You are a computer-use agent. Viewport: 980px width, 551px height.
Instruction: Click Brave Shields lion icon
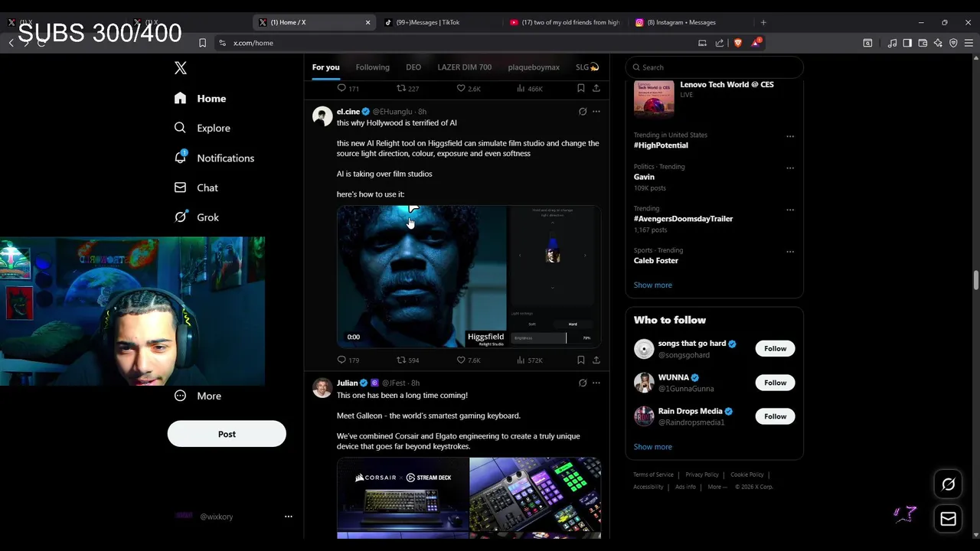tap(738, 43)
